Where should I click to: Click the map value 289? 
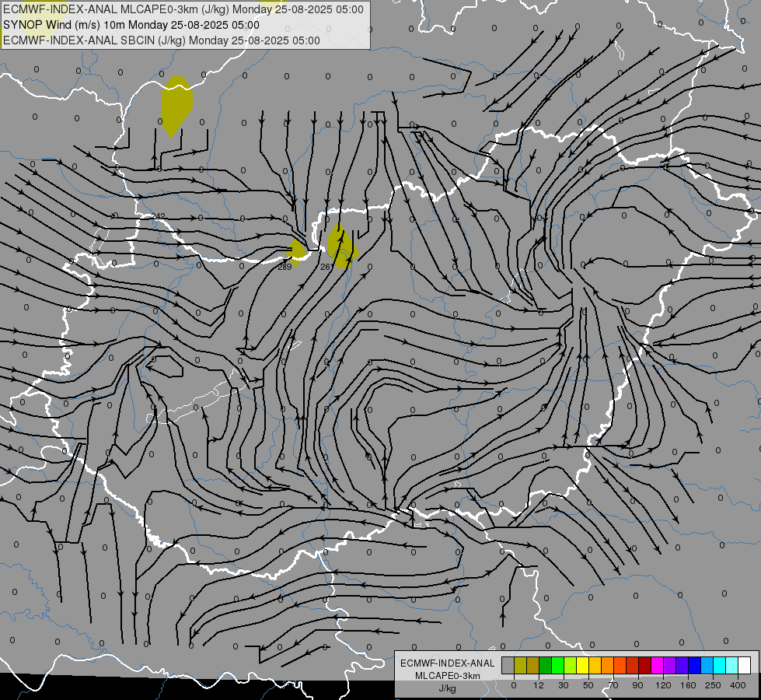285,267
